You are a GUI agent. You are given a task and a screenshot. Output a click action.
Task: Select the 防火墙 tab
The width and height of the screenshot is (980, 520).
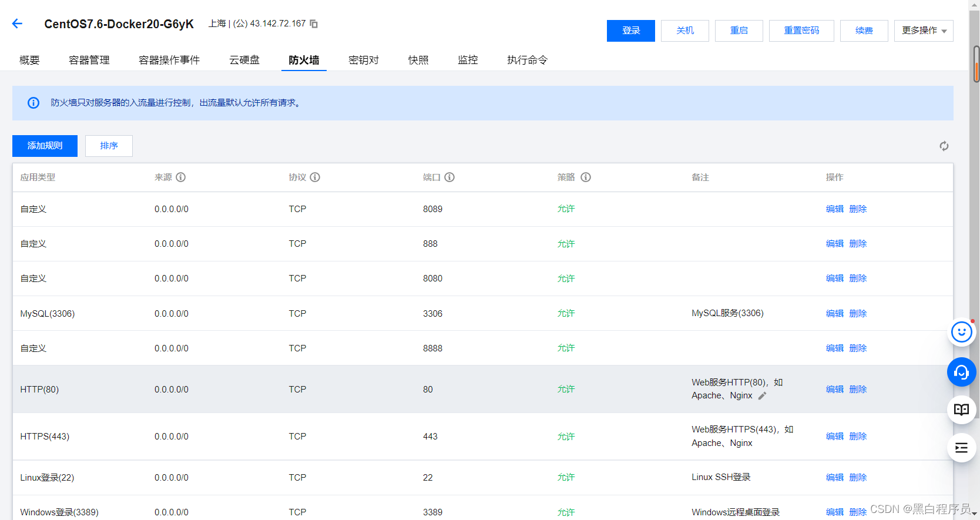coord(304,60)
